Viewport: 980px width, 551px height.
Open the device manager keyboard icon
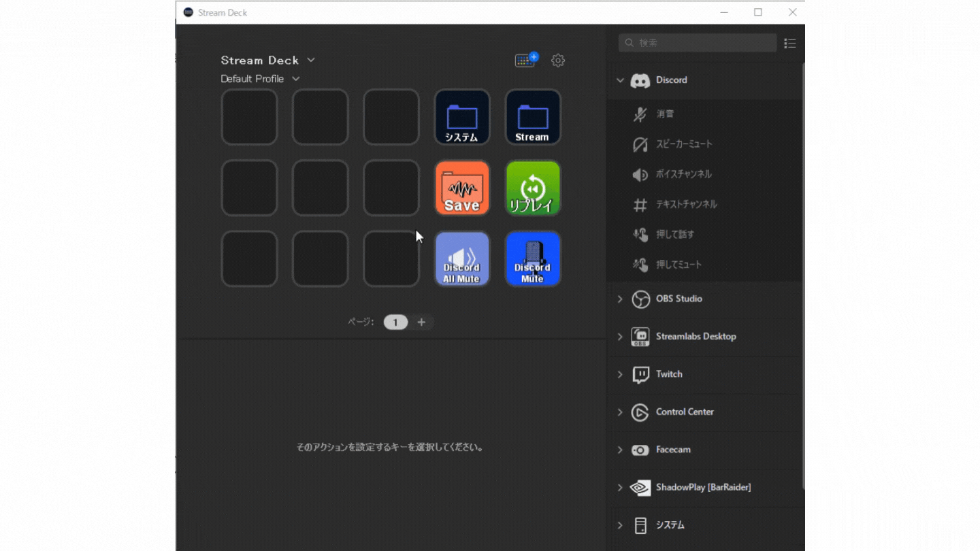[x=526, y=60]
